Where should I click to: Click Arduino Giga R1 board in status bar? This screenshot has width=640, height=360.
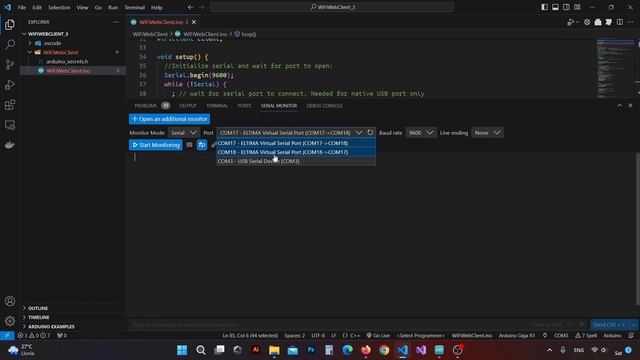(517, 336)
